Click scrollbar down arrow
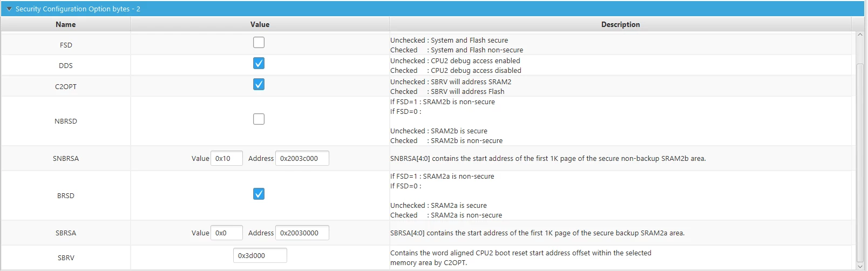 [860, 266]
